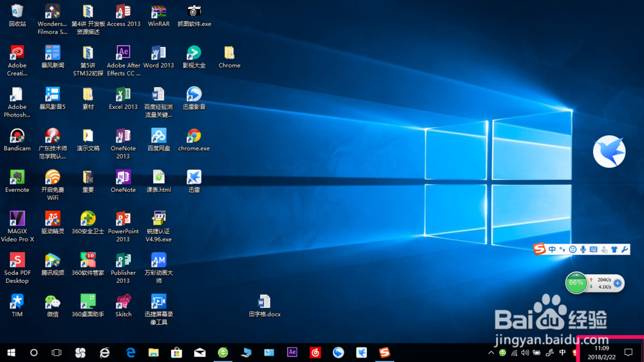Open Sogou icon on the taskbar

[x=384, y=352]
